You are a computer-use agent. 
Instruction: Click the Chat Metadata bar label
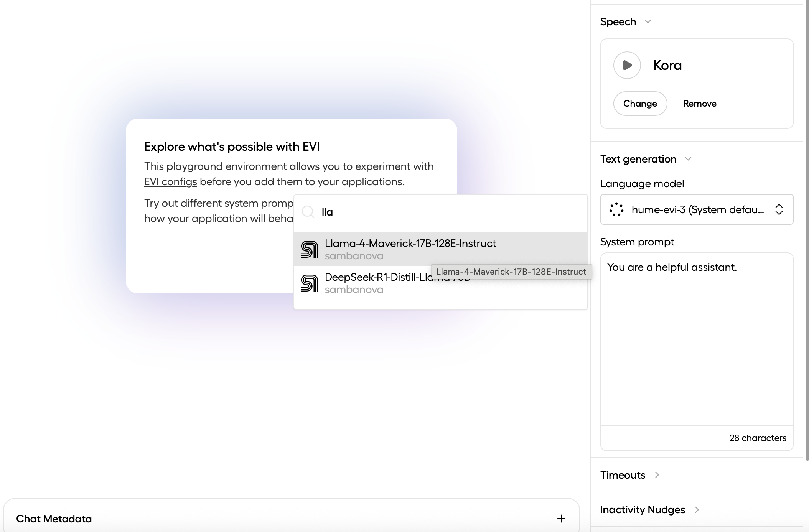coord(54,519)
